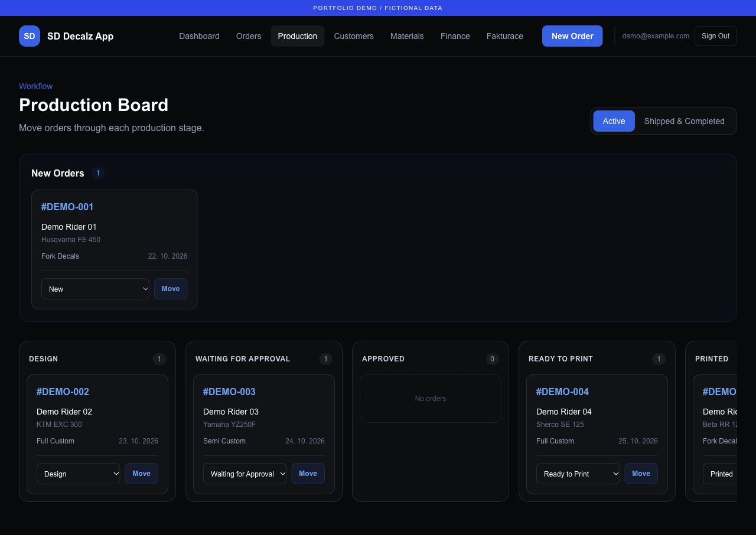Screen dimensions: 756x535
Task: Open the Fakturace section
Action: click(x=505, y=36)
